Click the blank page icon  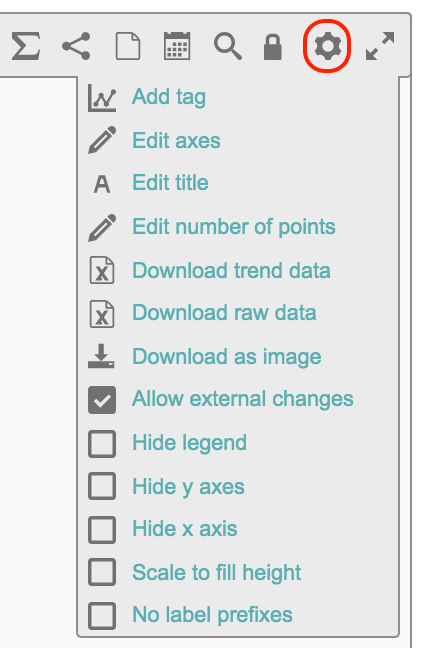(x=128, y=46)
